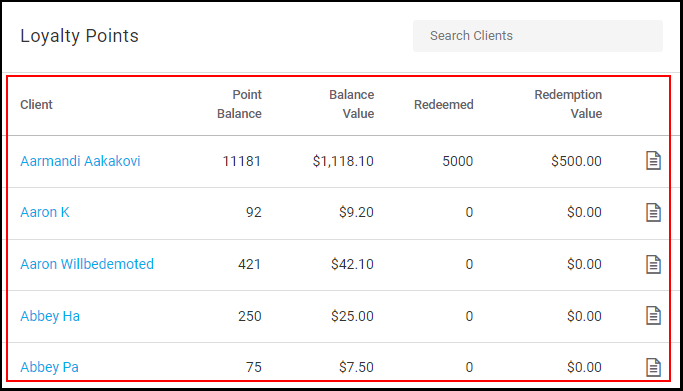Select point balance 92
The width and height of the screenshot is (683, 391).
point(254,212)
